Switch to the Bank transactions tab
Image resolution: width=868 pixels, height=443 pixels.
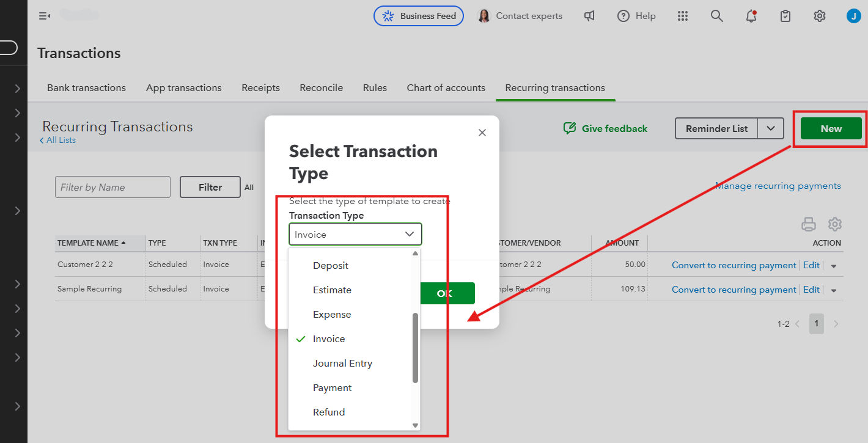click(86, 87)
